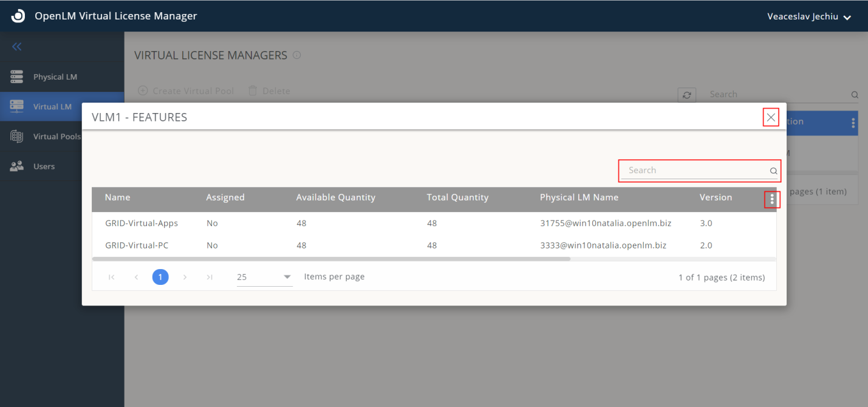Image resolution: width=868 pixels, height=407 pixels.
Task: Go to Physical LM section
Action: [x=55, y=77]
